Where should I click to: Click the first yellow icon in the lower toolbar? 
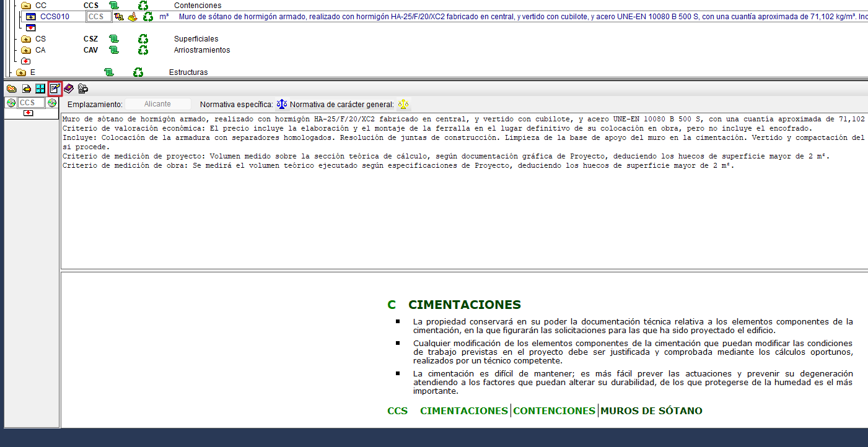click(x=11, y=89)
